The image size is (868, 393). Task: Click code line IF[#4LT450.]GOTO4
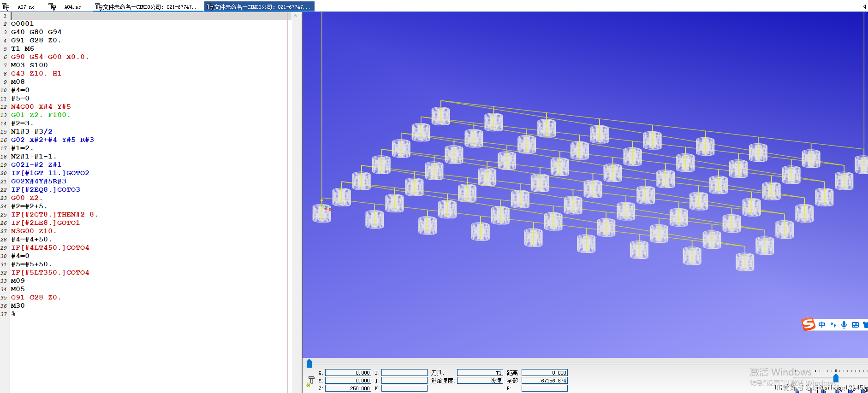click(50, 247)
